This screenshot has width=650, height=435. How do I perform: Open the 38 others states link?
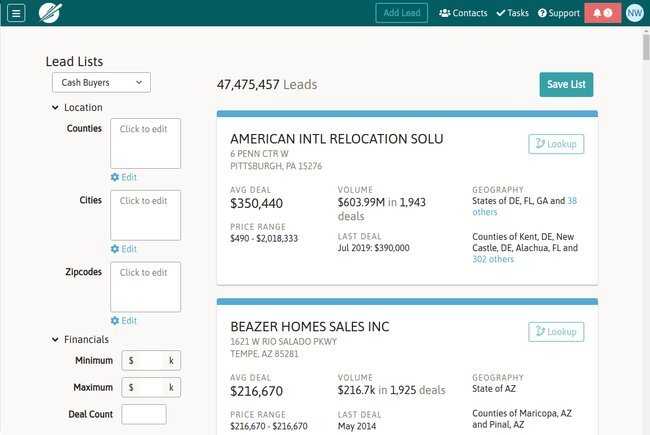(572, 201)
